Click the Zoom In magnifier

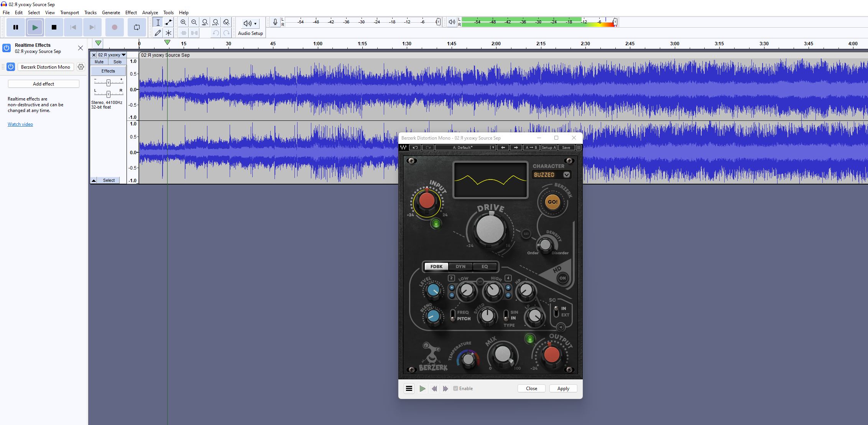(183, 22)
